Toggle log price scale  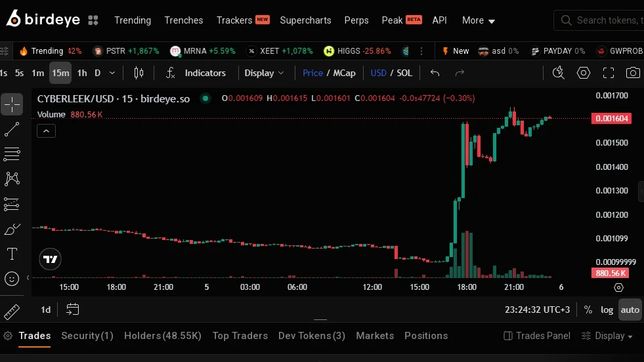(607, 310)
